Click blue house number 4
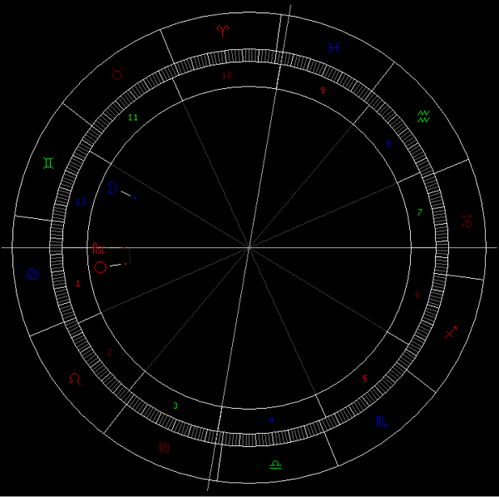Viewport: 499px width, 497px height. click(272, 420)
